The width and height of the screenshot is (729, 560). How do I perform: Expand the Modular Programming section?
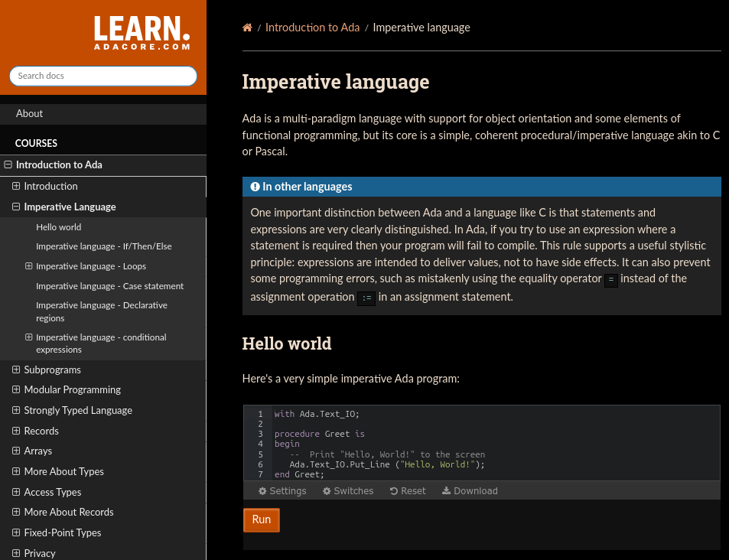(16, 389)
